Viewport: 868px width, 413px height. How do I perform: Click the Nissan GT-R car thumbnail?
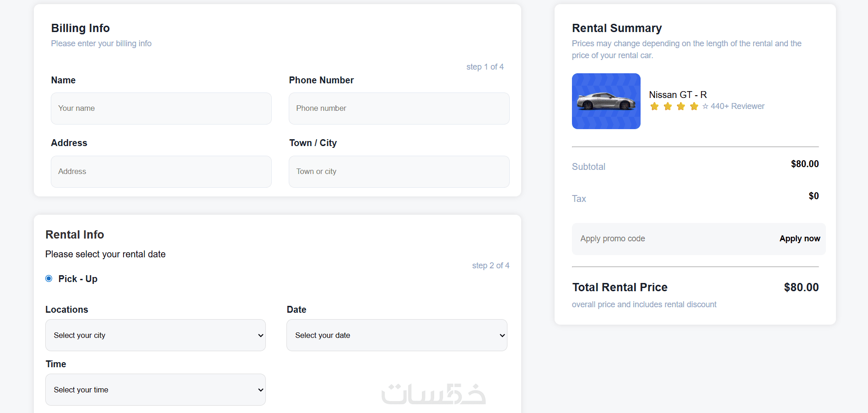(x=606, y=101)
